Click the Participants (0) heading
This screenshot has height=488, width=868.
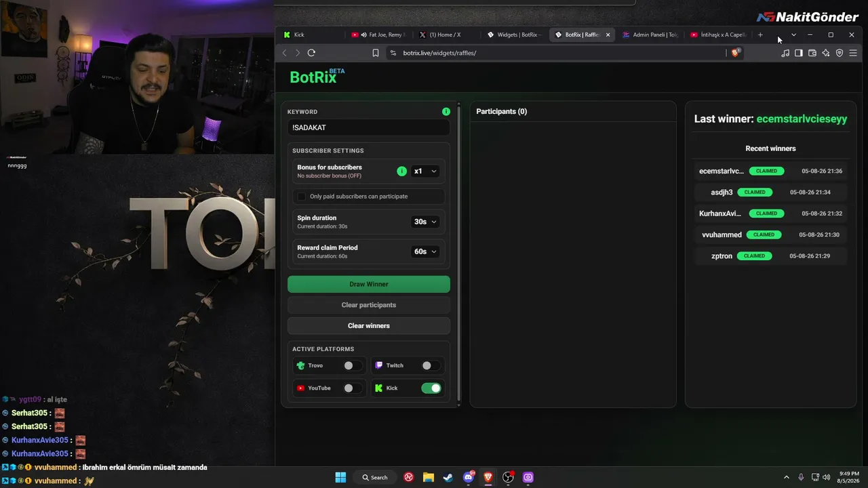[502, 111]
